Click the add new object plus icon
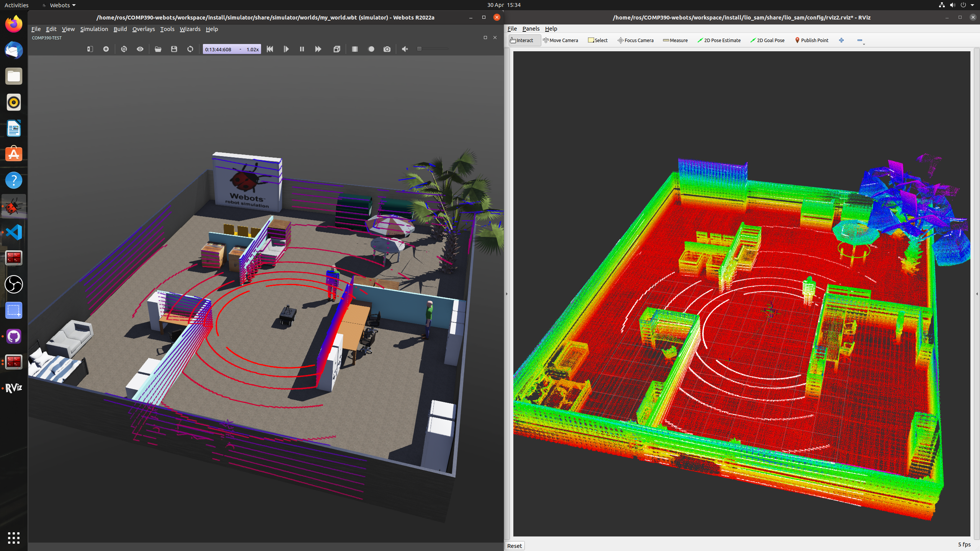This screenshot has width=980, height=551. click(106, 49)
